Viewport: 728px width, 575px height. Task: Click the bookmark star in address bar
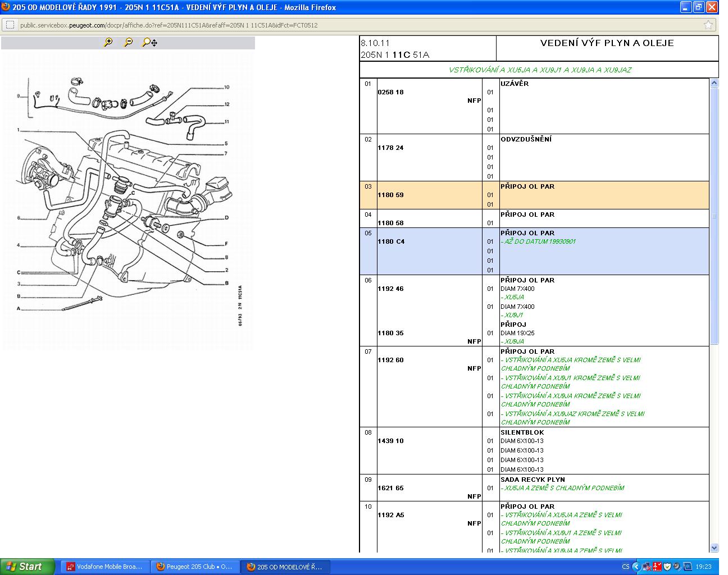click(x=708, y=25)
